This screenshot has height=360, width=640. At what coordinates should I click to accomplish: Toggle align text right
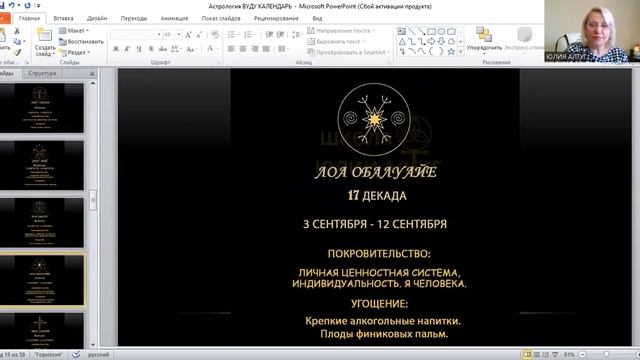coord(255,49)
